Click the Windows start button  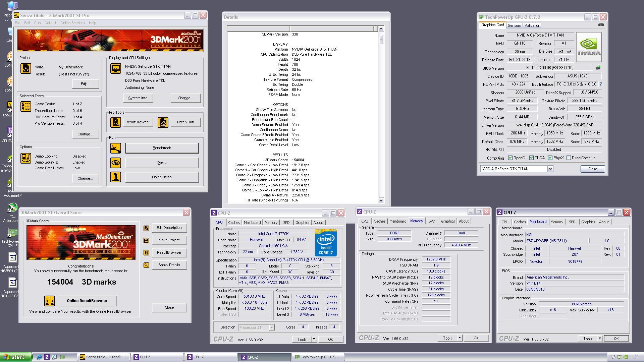pos(16,357)
